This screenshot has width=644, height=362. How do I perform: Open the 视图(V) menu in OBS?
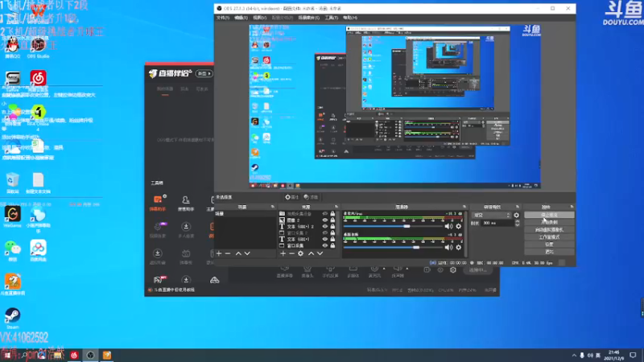259,18
